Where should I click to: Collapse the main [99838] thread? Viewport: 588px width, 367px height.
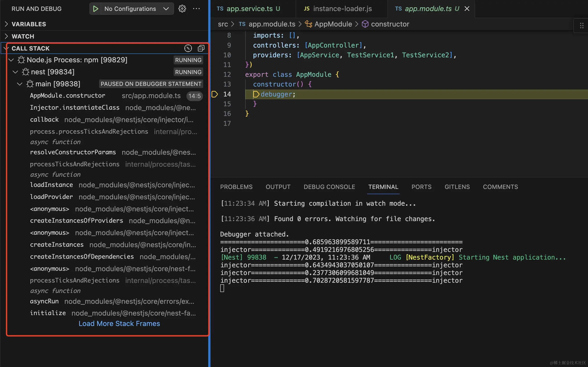tap(20, 84)
